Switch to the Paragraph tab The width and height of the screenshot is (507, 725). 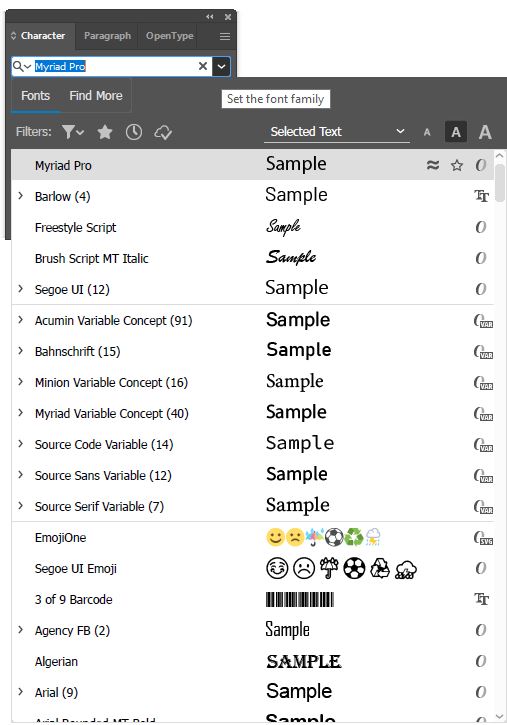pyautogui.click(x=107, y=36)
